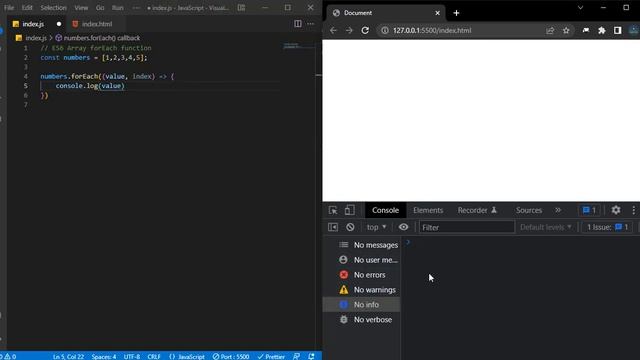Screen dimensions: 640x360
Task: Select No messages in console sidebar
Action: (x=362, y=245)
